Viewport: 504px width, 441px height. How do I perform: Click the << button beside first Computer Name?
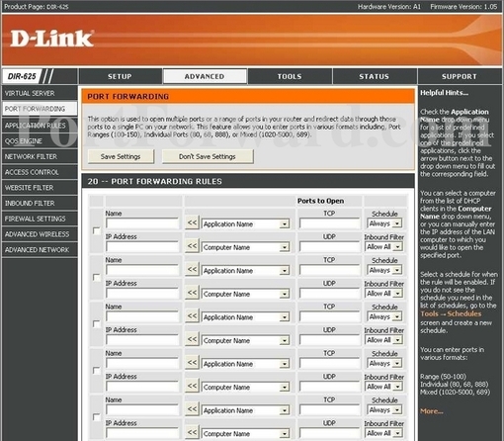[x=192, y=246]
